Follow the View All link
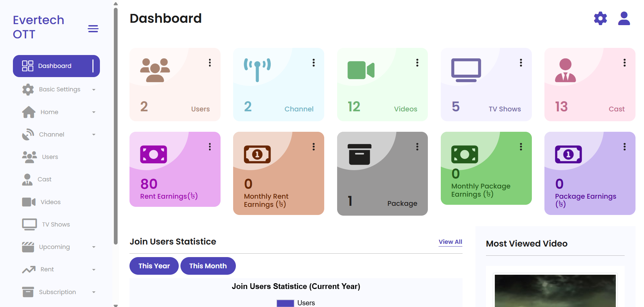 pos(450,242)
